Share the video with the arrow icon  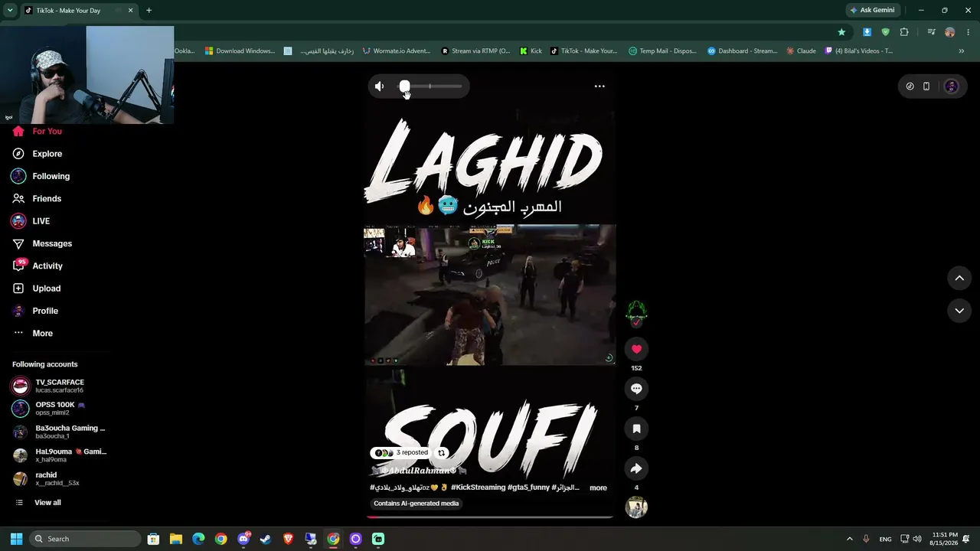tap(636, 468)
